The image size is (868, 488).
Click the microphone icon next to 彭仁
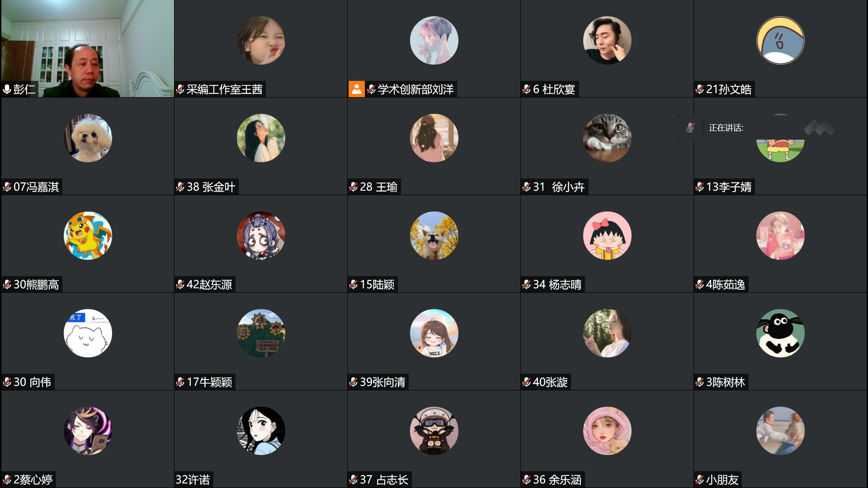(x=7, y=89)
